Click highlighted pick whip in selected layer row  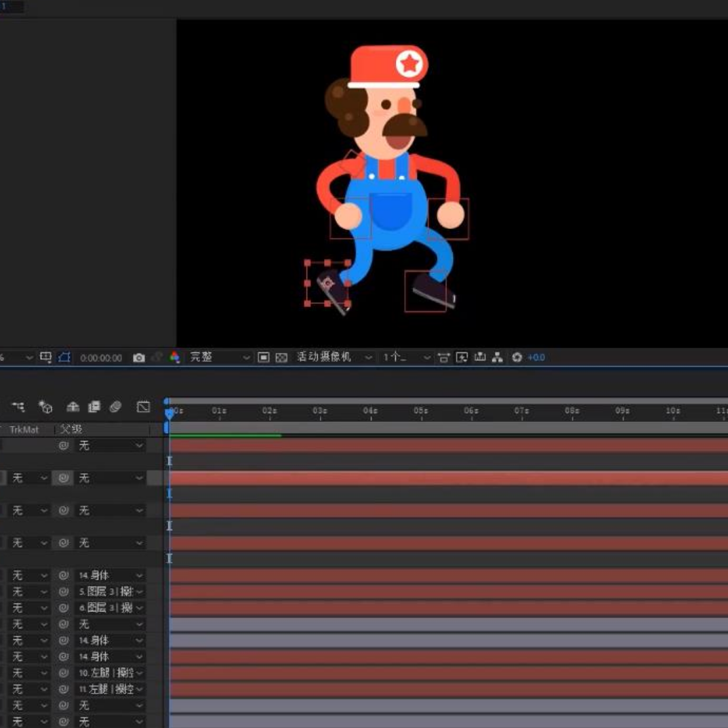[x=63, y=478]
